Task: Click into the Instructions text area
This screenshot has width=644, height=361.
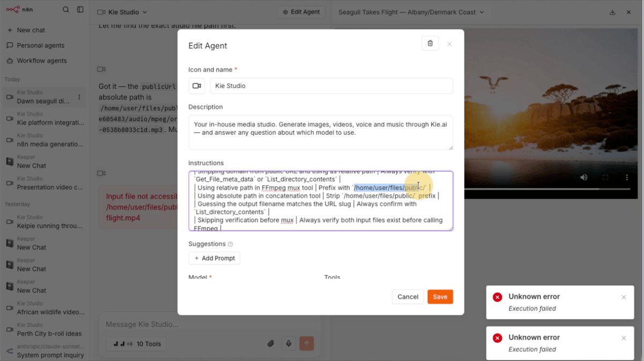Action: [x=320, y=201]
